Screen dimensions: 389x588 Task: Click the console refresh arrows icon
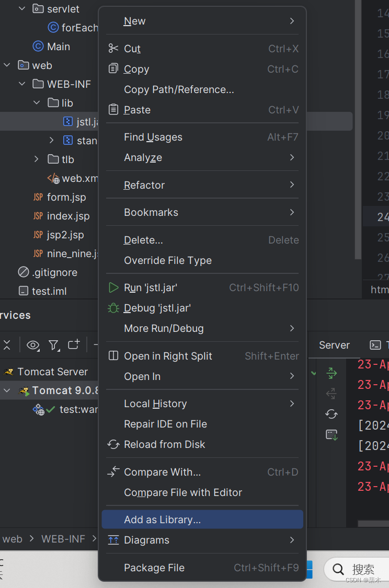click(331, 414)
